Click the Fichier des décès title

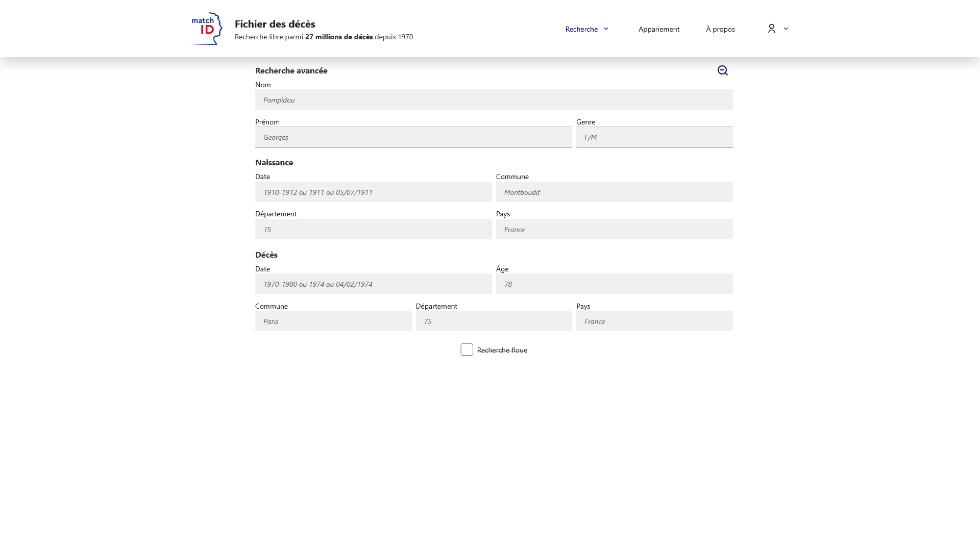275,24
